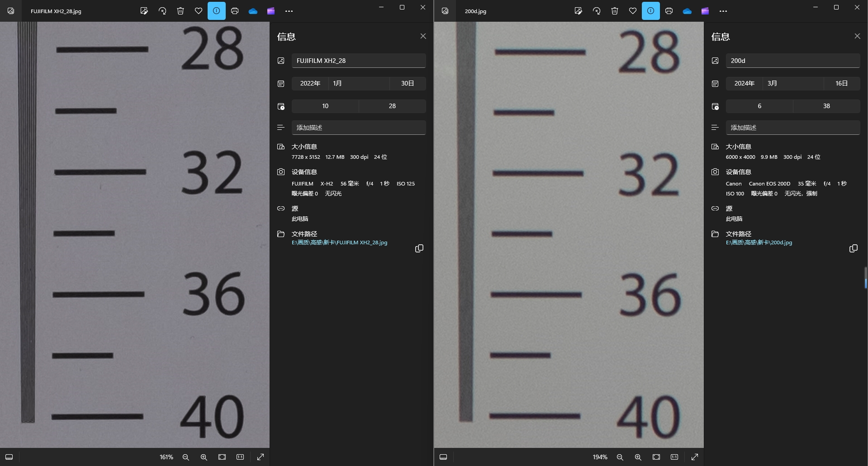This screenshot has width=868, height=466.
Task: Toggle the info panel in FUJIFILM XH2_28.jpg window
Action: [x=217, y=11]
